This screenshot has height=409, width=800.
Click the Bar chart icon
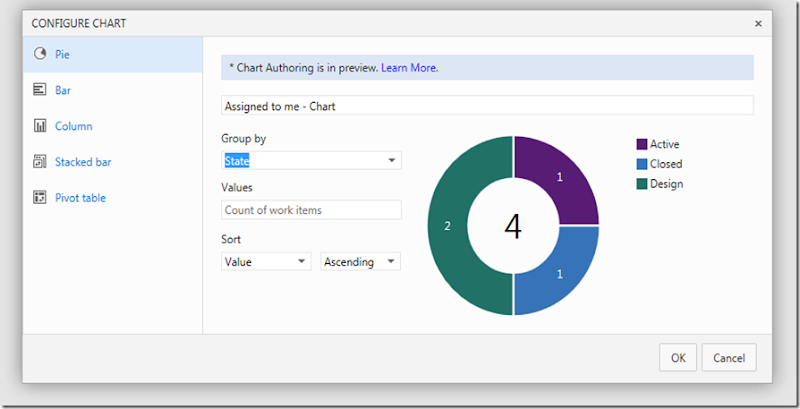[x=40, y=90]
